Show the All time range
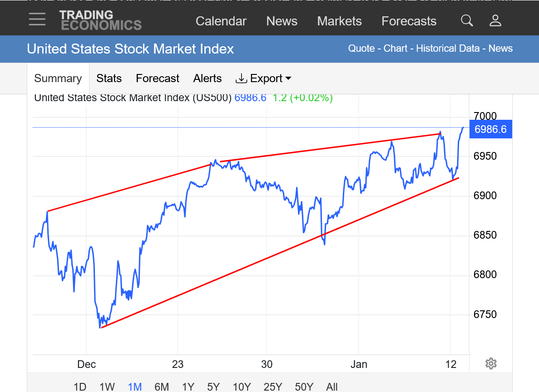 332,387
